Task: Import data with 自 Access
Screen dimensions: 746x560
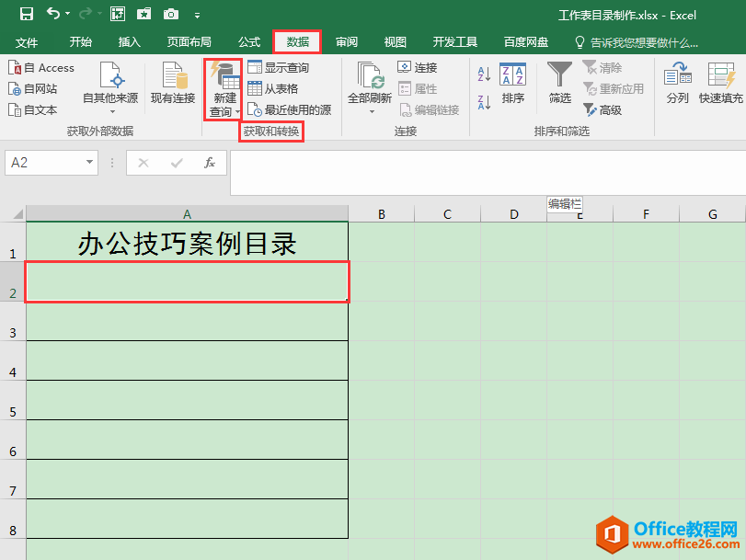Action: (41, 67)
